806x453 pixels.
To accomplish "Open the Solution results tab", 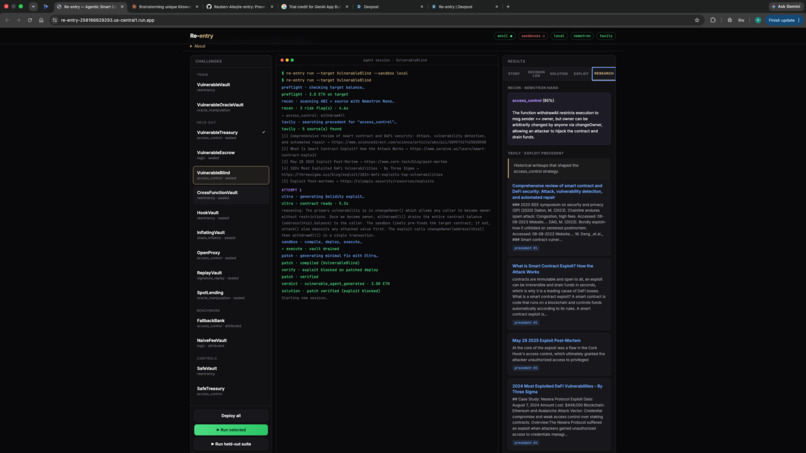I will [559, 74].
